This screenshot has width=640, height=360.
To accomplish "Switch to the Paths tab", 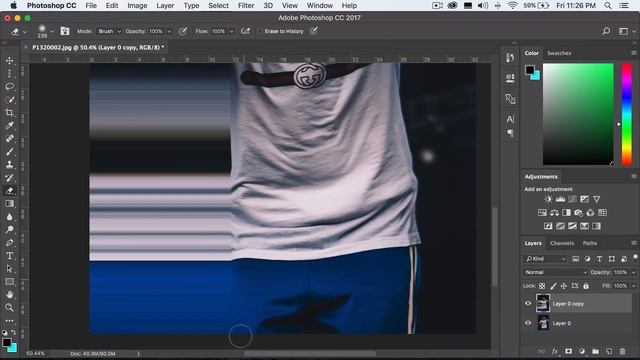I will click(x=589, y=243).
